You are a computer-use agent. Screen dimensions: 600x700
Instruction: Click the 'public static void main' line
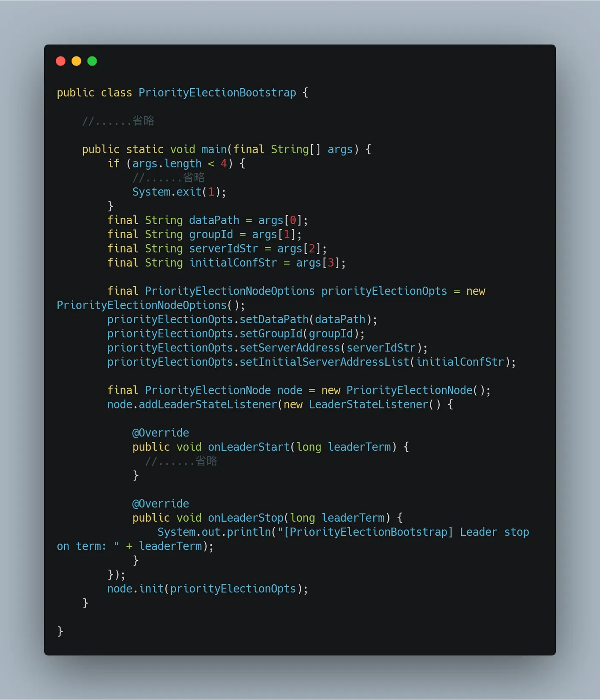227,149
